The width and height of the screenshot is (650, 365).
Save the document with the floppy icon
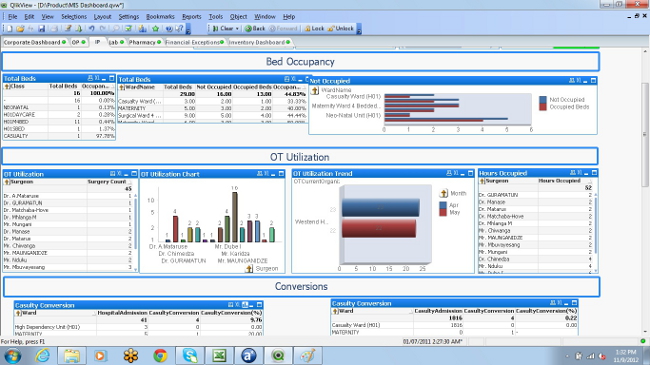pos(41,29)
